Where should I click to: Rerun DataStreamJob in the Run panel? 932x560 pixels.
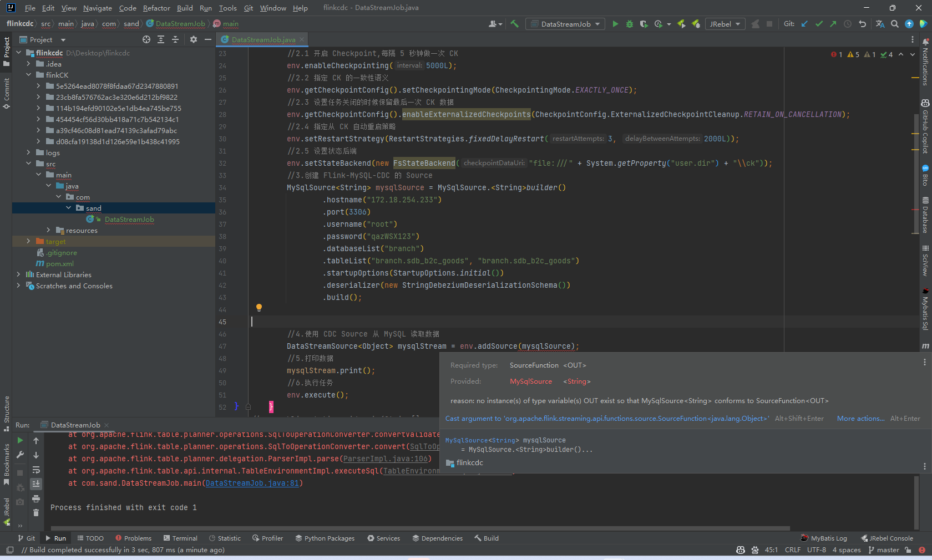pyautogui.click(x=20, y=440)
